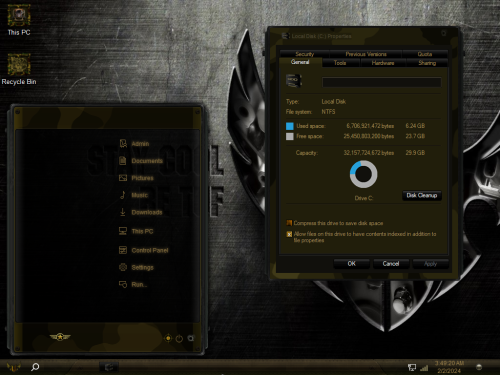Toggle Compress this drive to save disk space

(x=289, y=223)
